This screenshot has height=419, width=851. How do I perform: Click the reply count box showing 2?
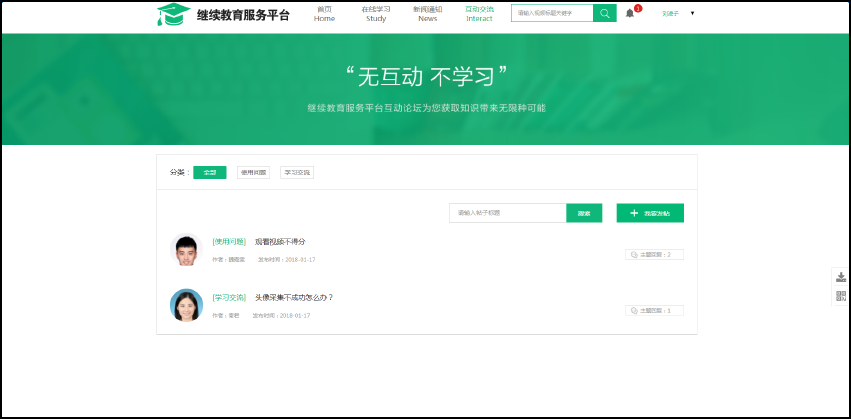pos(654,255)
